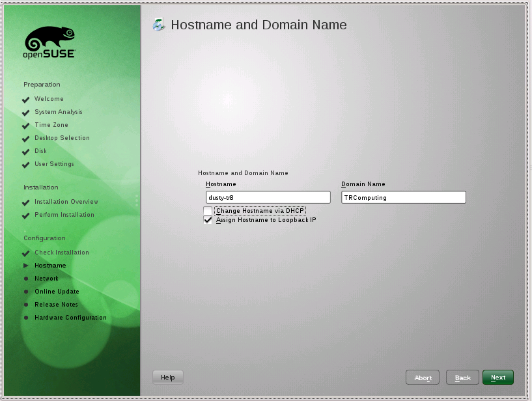Click the Disk step checkmark icon
This screenshot has height=401, width=532.
[26, 152]
